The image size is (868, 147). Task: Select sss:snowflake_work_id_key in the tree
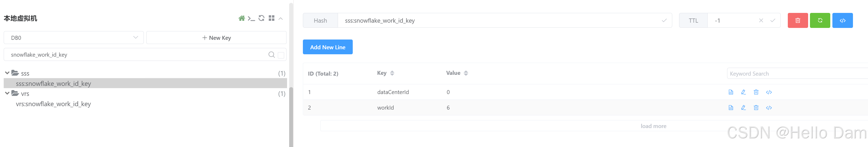145,84
